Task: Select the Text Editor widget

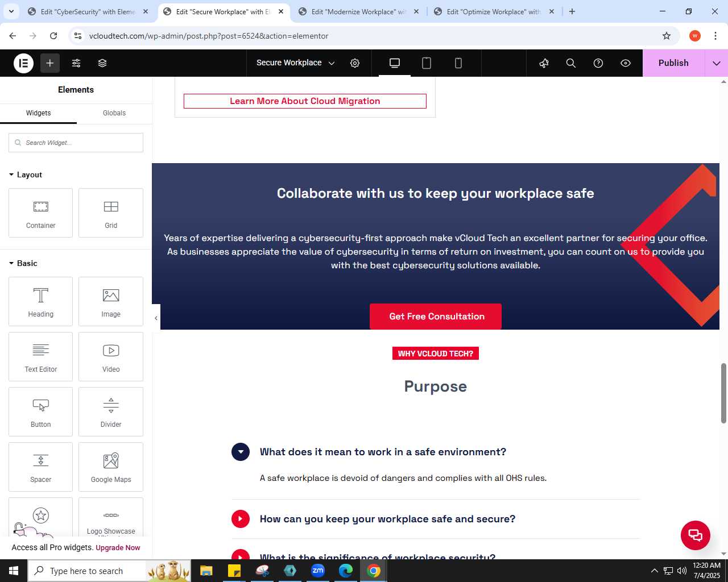Action: 41,356
